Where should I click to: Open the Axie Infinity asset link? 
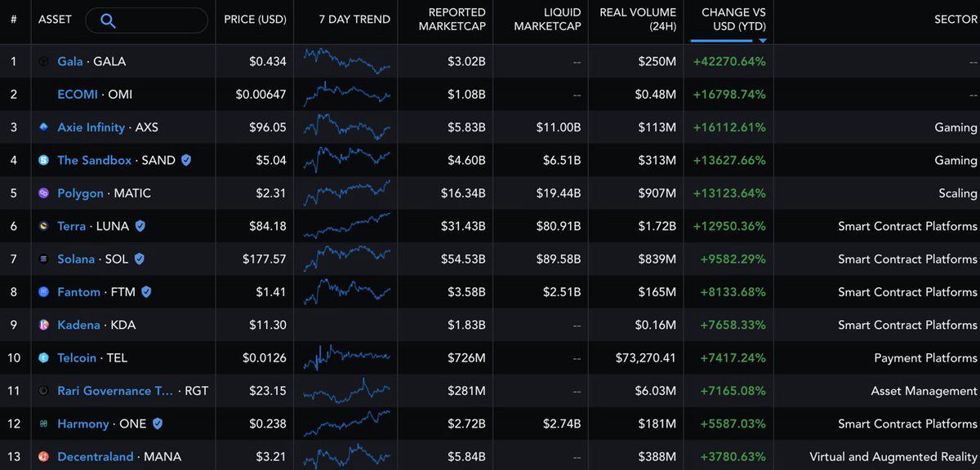[x=91, y=127]
